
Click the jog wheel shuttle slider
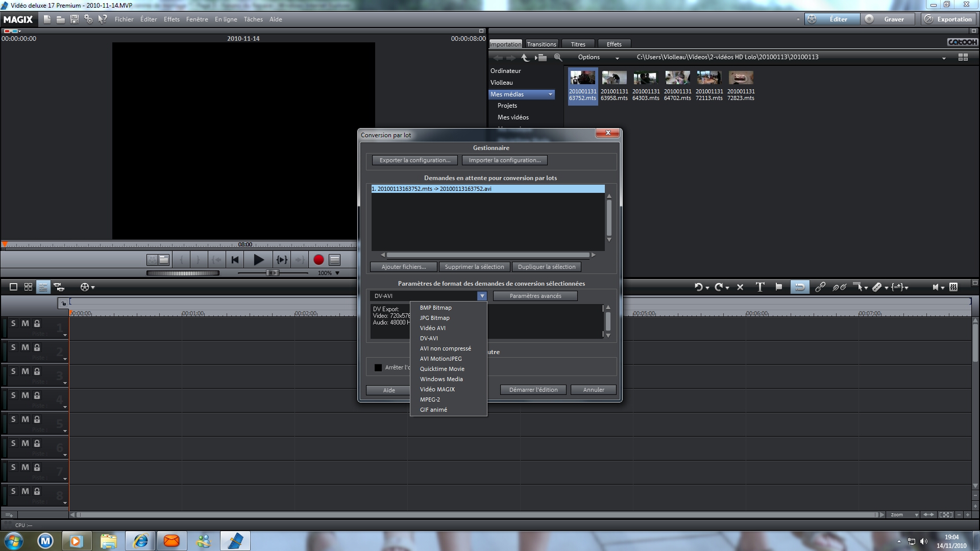(183, 273)
